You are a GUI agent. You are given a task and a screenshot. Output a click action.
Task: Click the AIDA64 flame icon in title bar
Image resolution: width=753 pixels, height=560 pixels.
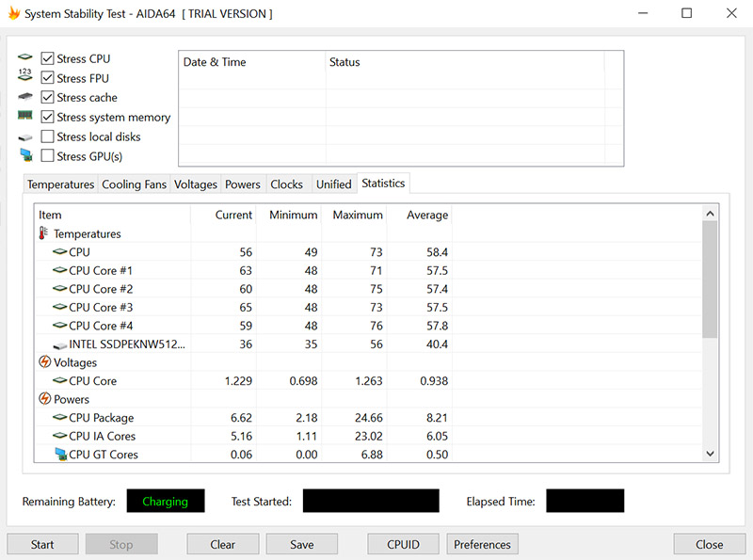click(x=14, y=13)
